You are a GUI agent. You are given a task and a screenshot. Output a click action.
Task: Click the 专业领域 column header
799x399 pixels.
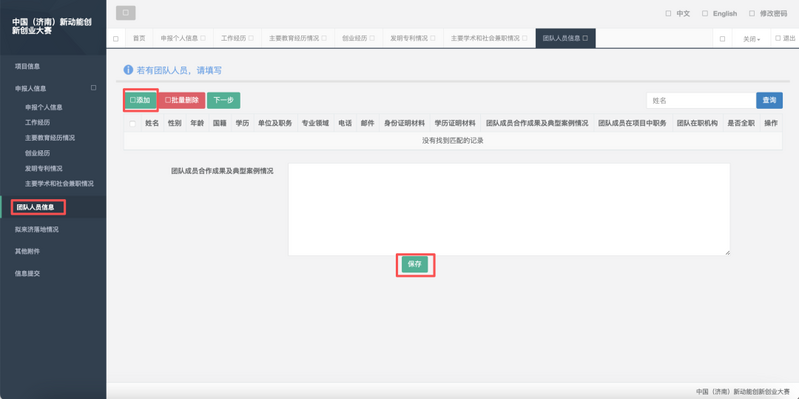(x=315, y=123)
